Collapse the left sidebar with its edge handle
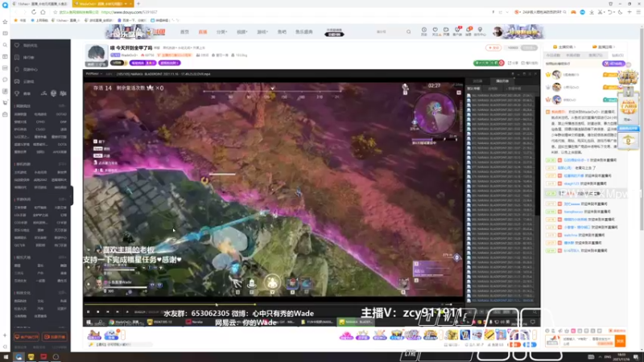Viewport: 644px width, 362px height. click(72, 195)
